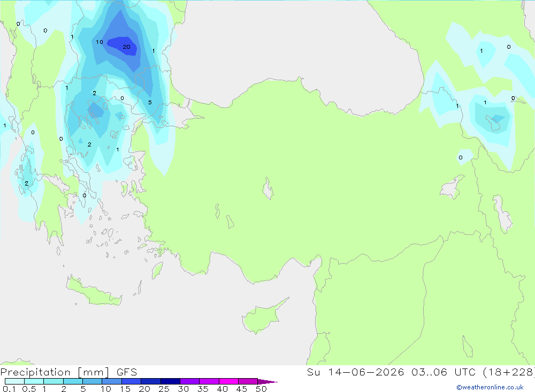Click the '03..06 UTC' time label

(x=444, y=372)
